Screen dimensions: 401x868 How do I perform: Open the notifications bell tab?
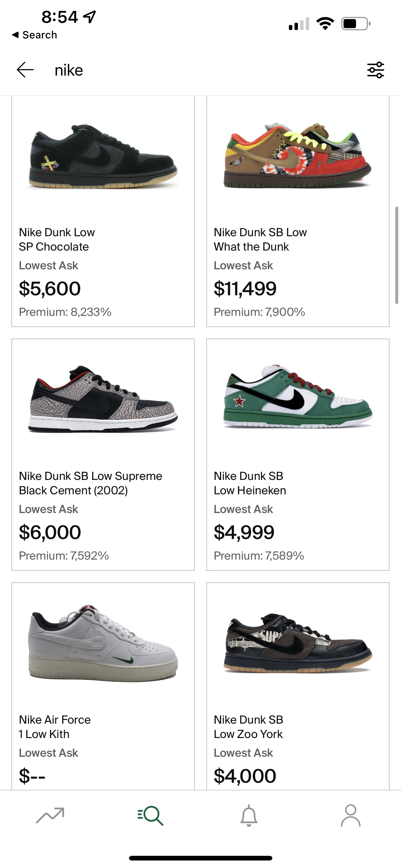click(249, 816)
